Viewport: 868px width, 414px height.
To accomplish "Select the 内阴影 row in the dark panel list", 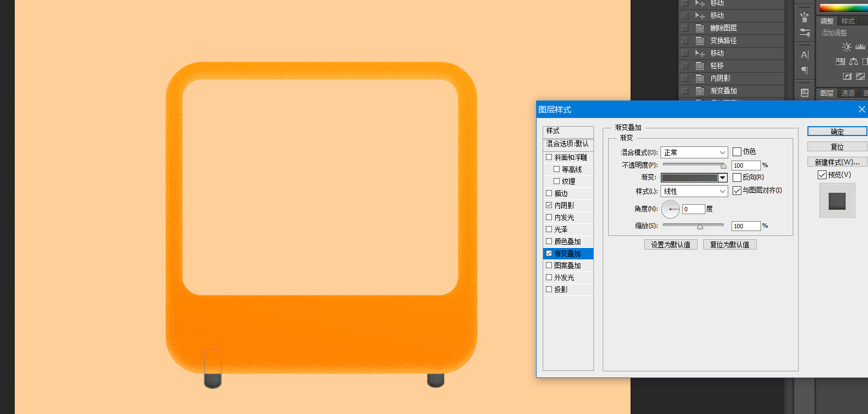I will click(732, 78).
